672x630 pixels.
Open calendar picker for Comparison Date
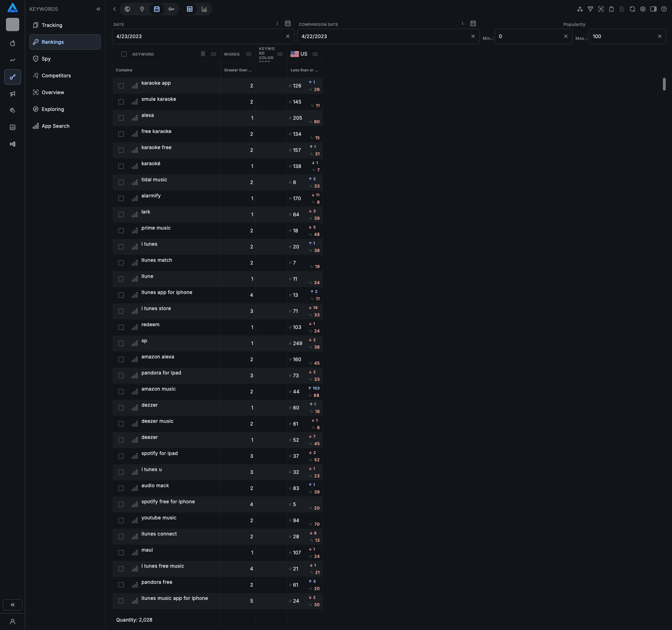[473, 23]
